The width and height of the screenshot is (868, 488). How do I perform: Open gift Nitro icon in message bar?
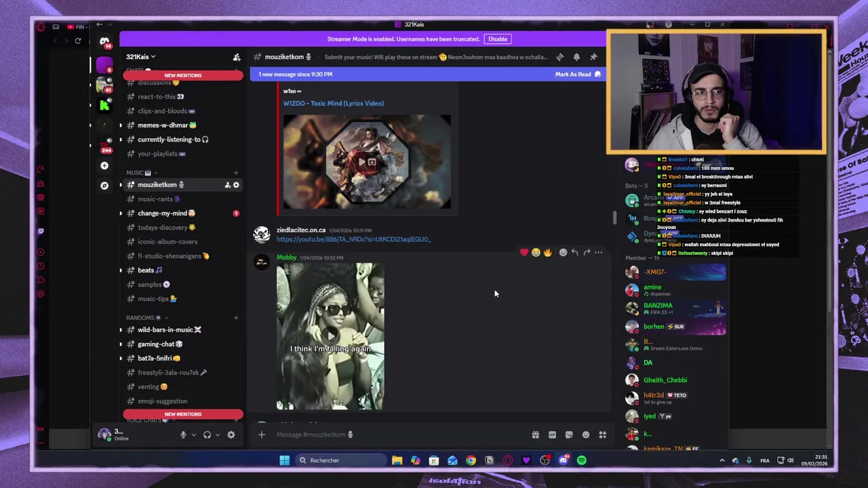535,435
